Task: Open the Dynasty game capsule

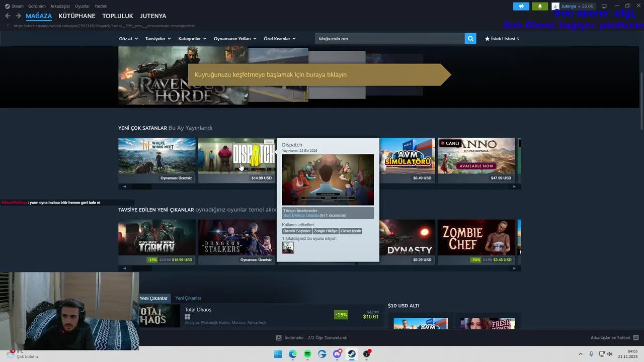Action: 407,242
